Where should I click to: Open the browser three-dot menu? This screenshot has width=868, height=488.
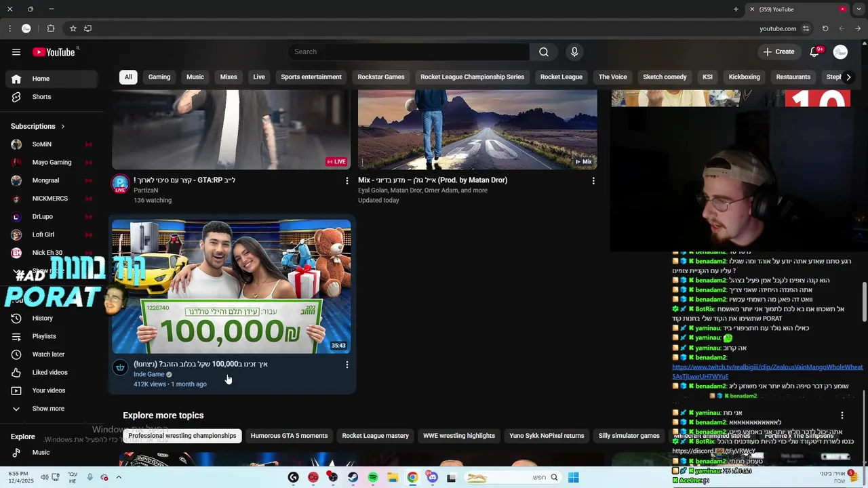coord(9,28)
